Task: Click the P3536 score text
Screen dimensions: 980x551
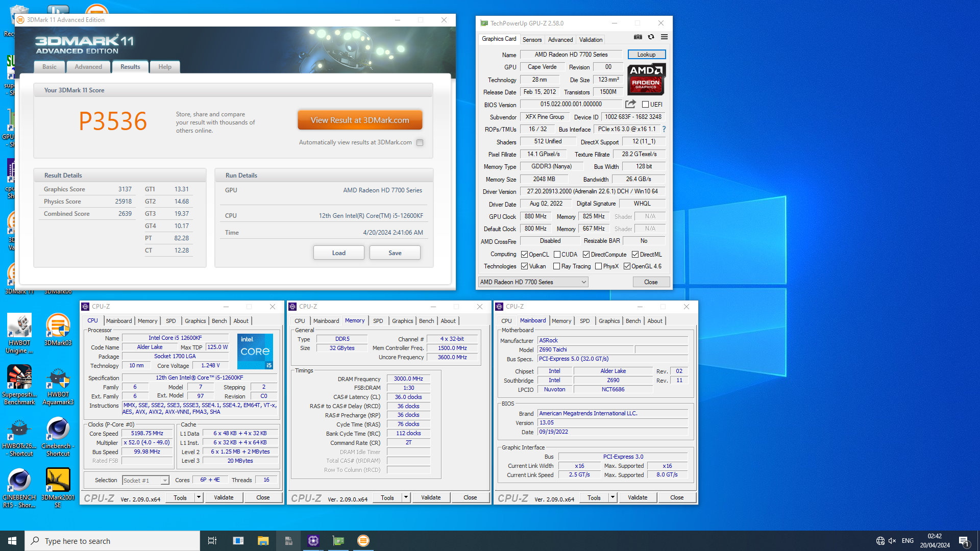Action: pyautogui.click(x=113, y=121)
